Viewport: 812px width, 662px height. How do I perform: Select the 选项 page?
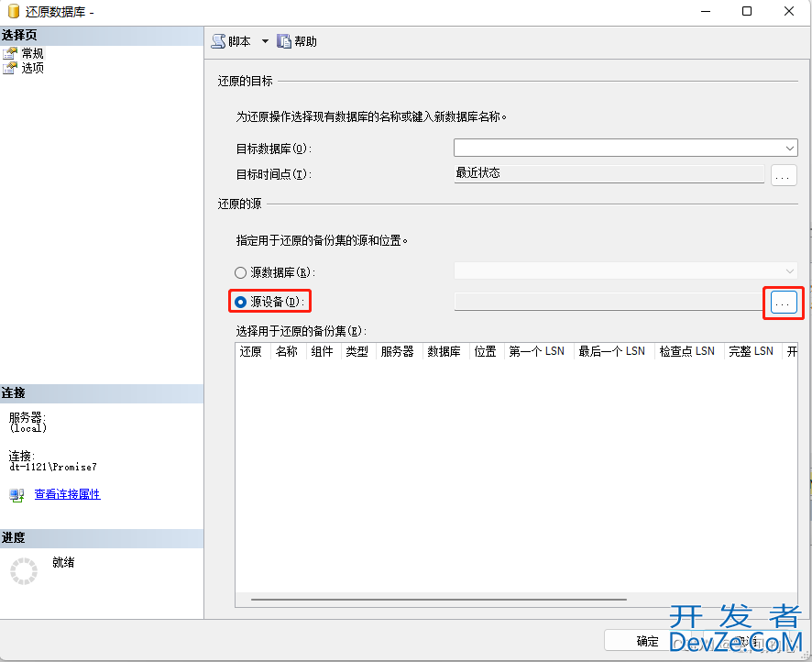point(32,68)
